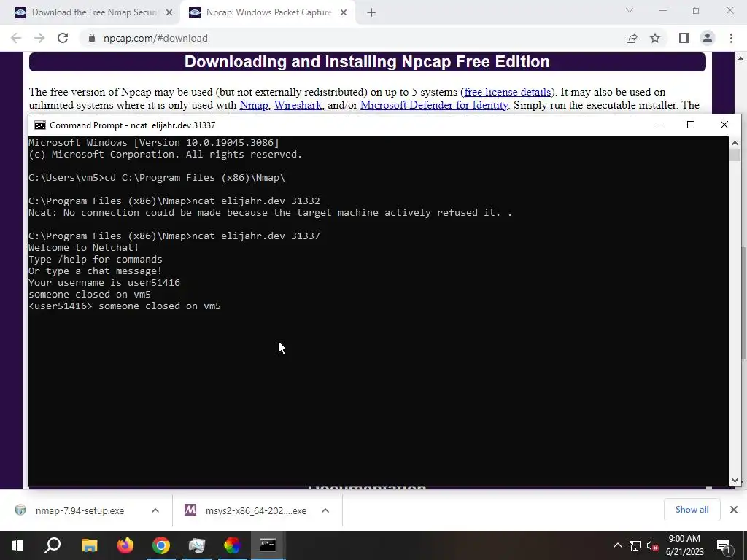Open the Wireshark link
747x560 pixels.
coord(298,105)
